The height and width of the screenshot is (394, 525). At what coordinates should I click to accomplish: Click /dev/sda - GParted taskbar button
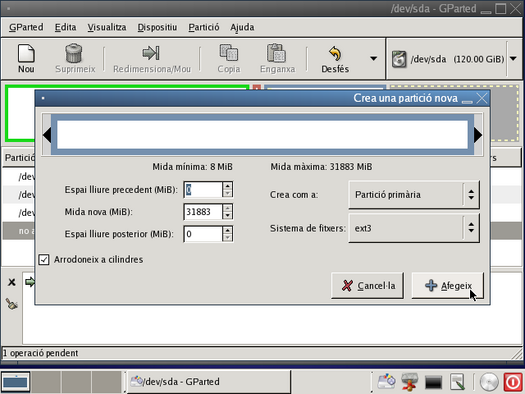208,382
